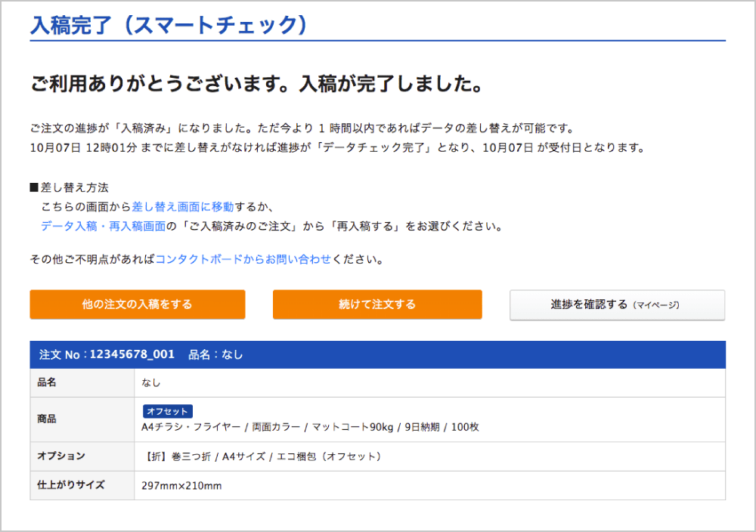
Task: Click the orange 続けて注文する button
Action: point(376,305)
